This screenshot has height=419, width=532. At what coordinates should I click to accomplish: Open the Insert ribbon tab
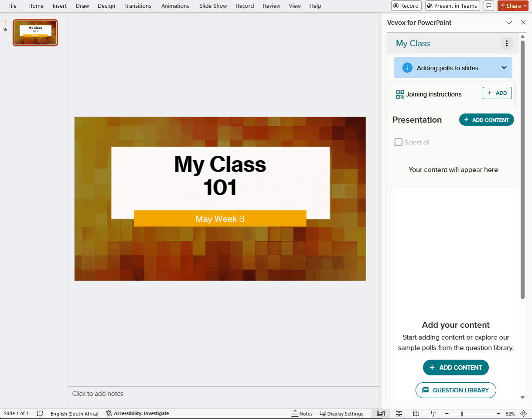[60, 6]
